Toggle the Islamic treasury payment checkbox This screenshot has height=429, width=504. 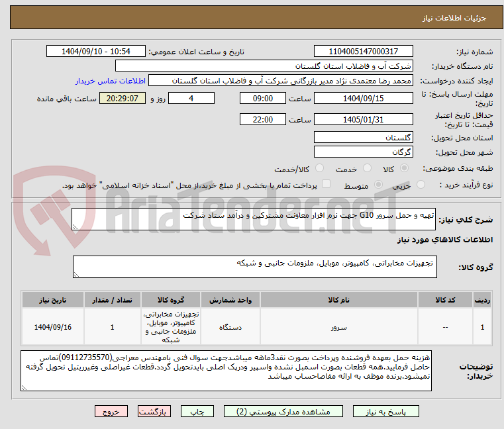326,184
